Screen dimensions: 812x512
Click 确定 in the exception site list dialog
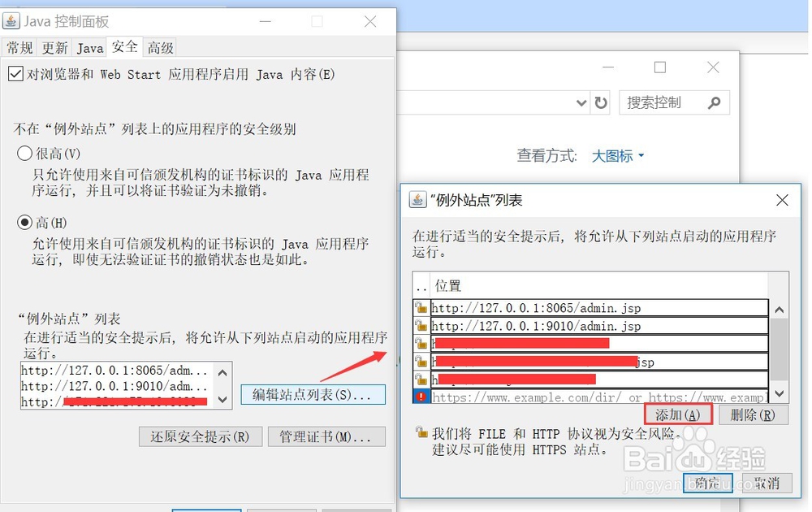pyautogui.click(x=707, y=483)
